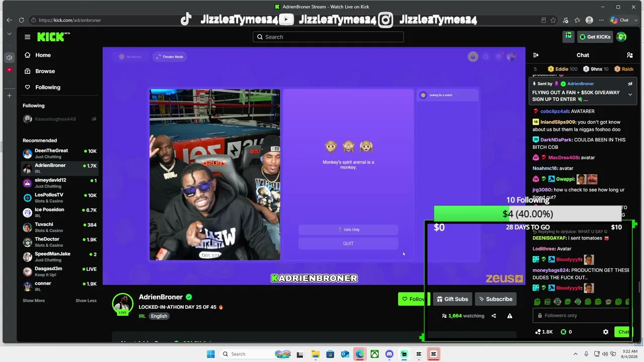644x362 pixels.
Task: Share the stream via share icon
Action: [x=494, y=316]
